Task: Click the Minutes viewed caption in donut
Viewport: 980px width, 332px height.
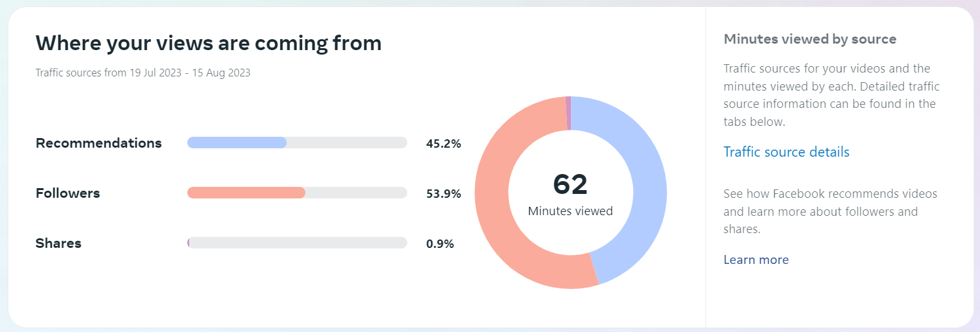Action: [x=570, y=211]
